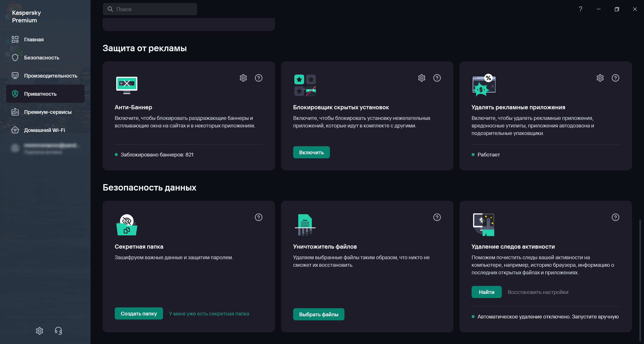Show help for Секретная папка
Screen dimensions: 644x344
pos(258,217)
